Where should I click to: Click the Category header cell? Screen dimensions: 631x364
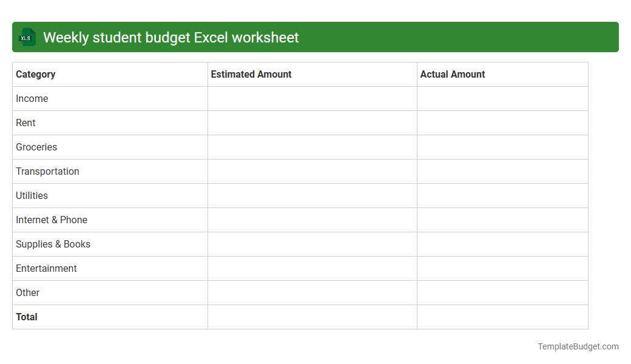35,74
